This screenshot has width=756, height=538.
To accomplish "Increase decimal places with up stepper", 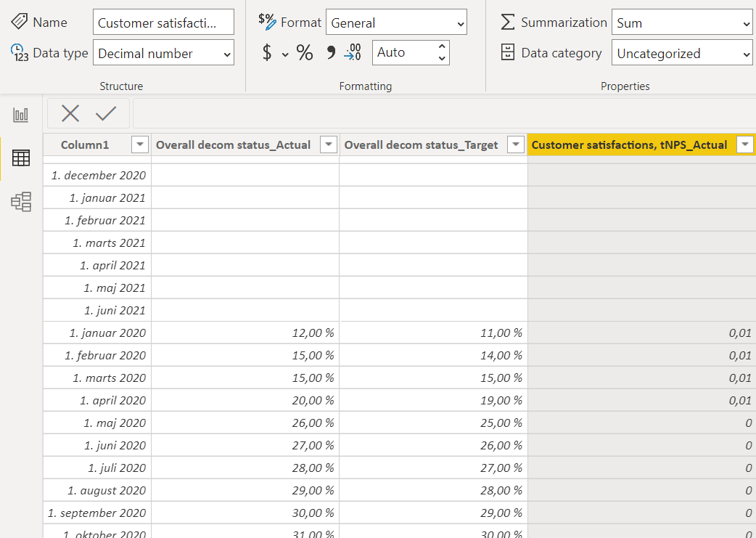I will coord(442,46).
